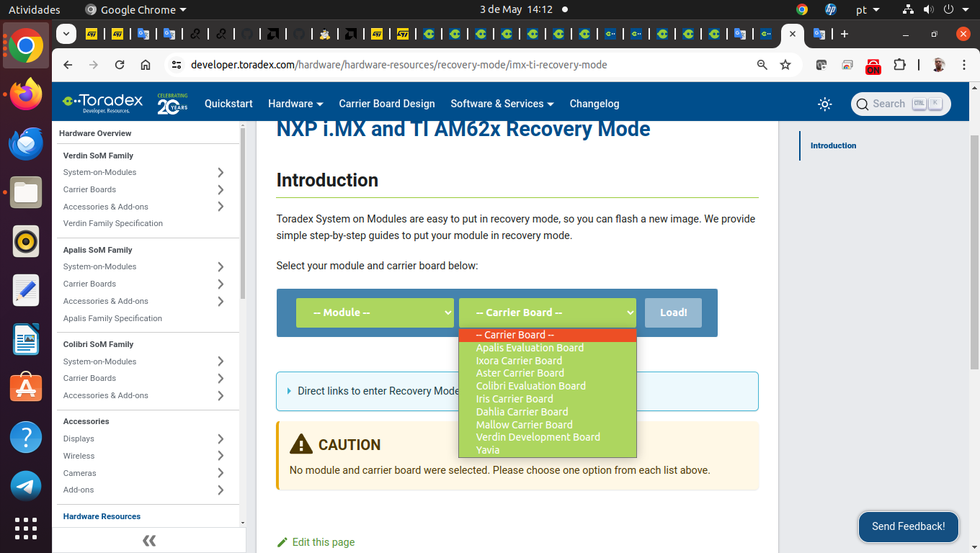
Task: Select Apalis Evaluation Board option
Action: [x=548, y=348]
